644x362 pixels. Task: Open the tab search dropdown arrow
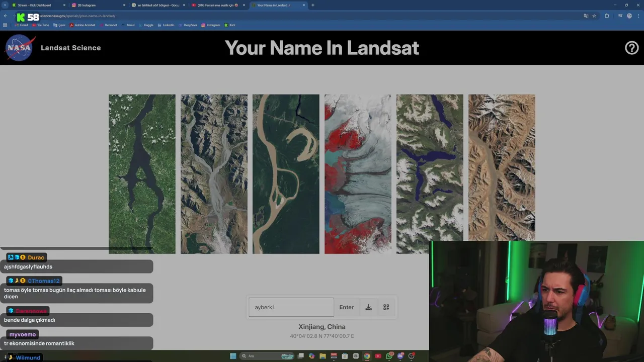coord(5,5)
